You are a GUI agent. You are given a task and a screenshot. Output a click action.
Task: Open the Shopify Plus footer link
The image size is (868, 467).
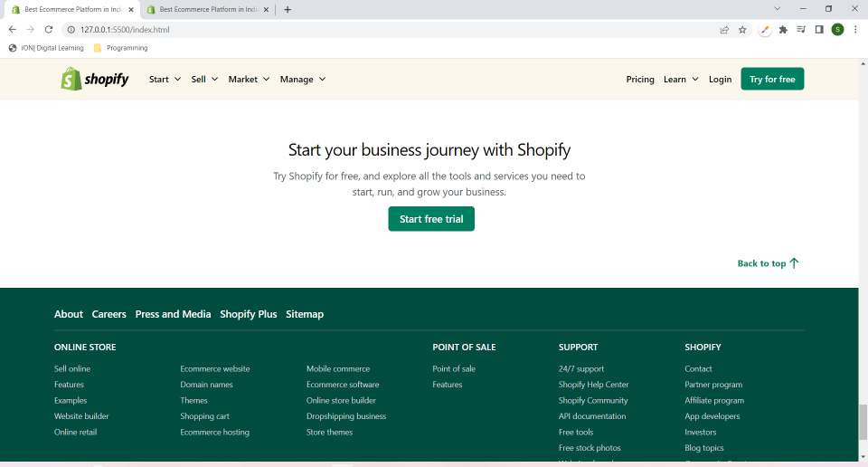coord(248,314)
